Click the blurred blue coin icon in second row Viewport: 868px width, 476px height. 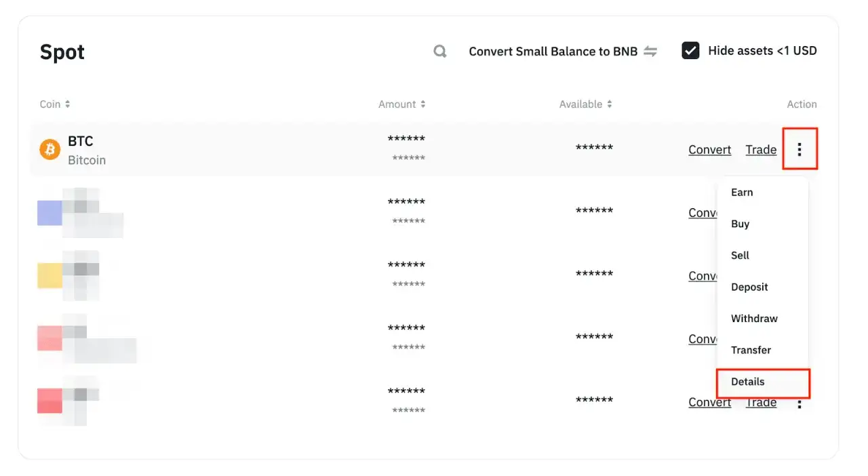click(x=50, y=212)
